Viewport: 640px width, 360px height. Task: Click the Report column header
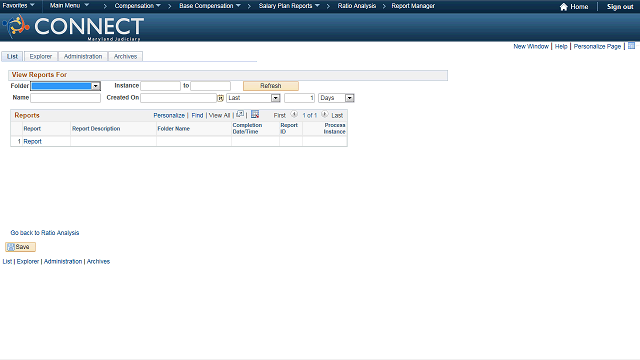pos(32,129)
